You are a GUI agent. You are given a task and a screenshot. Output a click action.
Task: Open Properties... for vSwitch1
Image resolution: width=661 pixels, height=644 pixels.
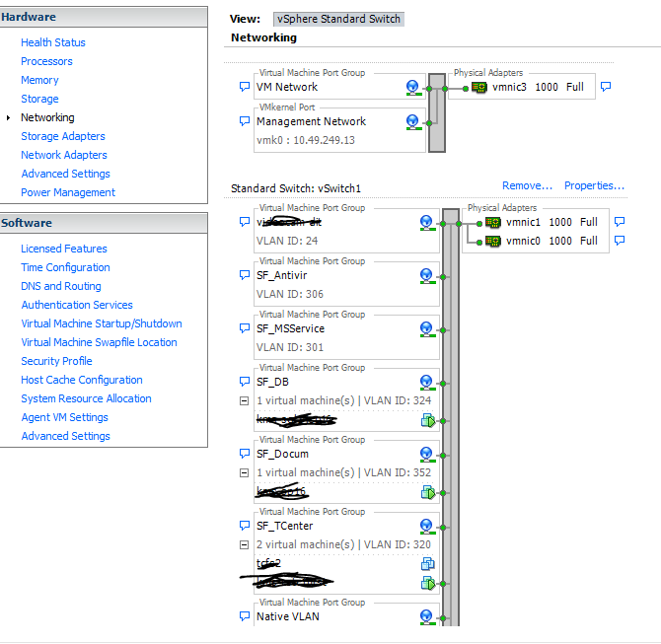point(594,185)
